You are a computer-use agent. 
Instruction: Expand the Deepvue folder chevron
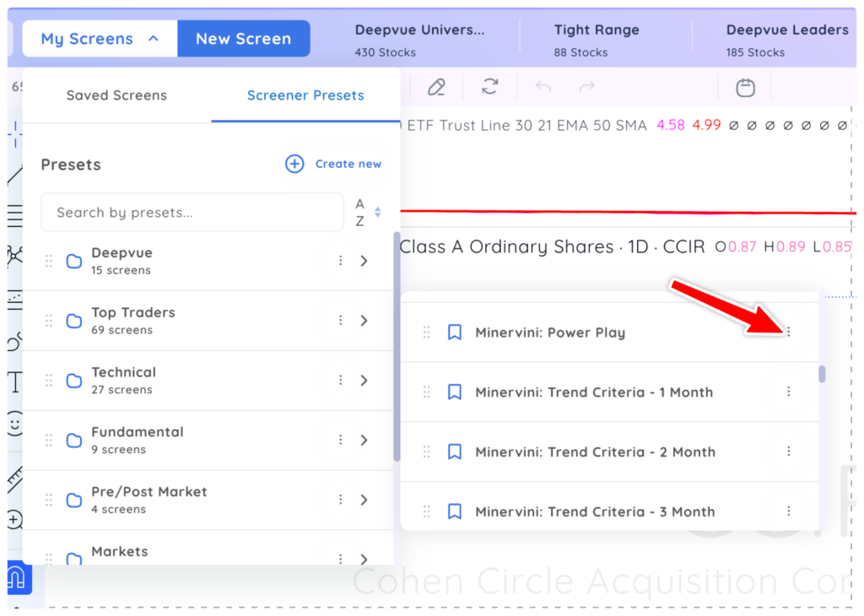pyautogui.click(x=364, y=261)
